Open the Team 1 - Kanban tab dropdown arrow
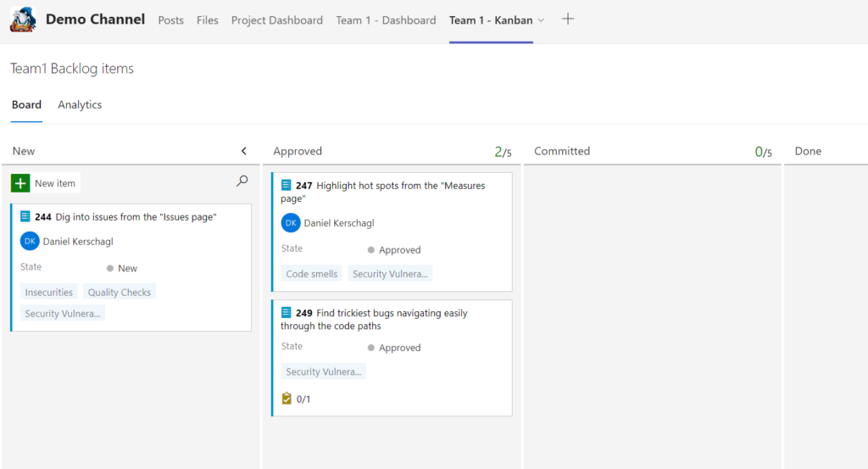This screenshot has height=469, width=868. [x=542, y=20]
